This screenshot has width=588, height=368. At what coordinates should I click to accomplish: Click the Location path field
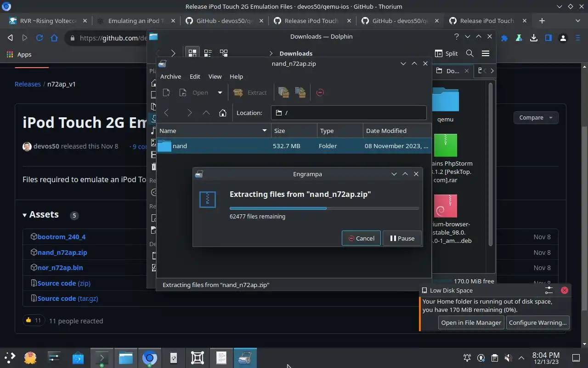click(349, 113)
